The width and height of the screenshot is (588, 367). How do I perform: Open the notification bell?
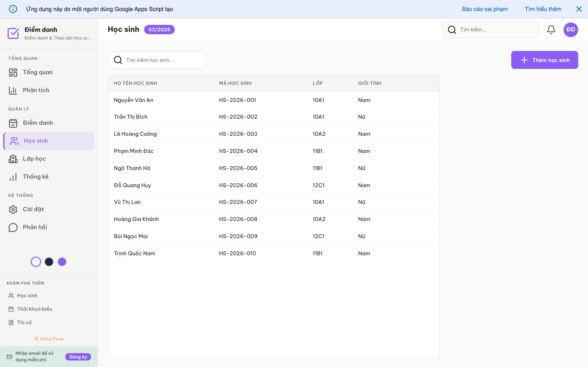pyautogui.click(x=551, y=29)
